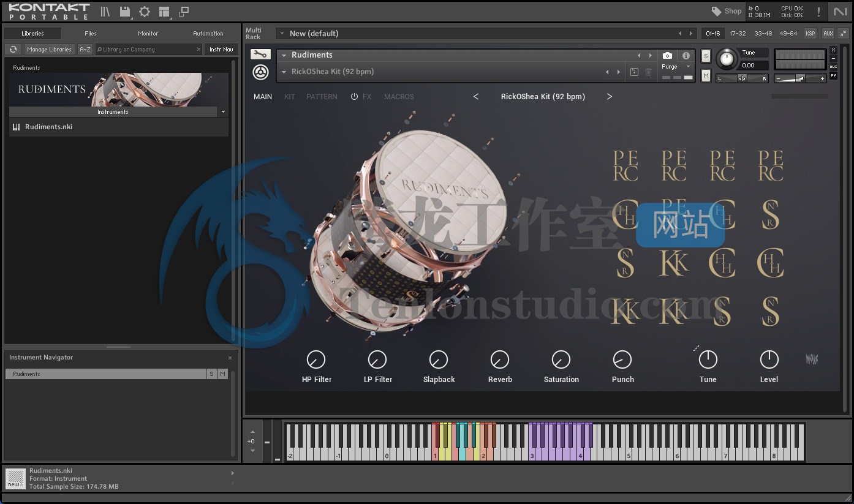854x504 pixels.
Task: Open the MACROS page
Action: coord(399,97)
